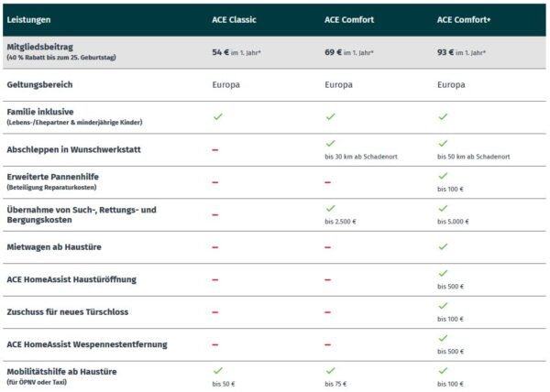The height and width of the screenshot is (392, 550).
Task: Click red dash for Mietwagen ab Haustüre under ACE Comfort
Action: [x=327, y=247]
